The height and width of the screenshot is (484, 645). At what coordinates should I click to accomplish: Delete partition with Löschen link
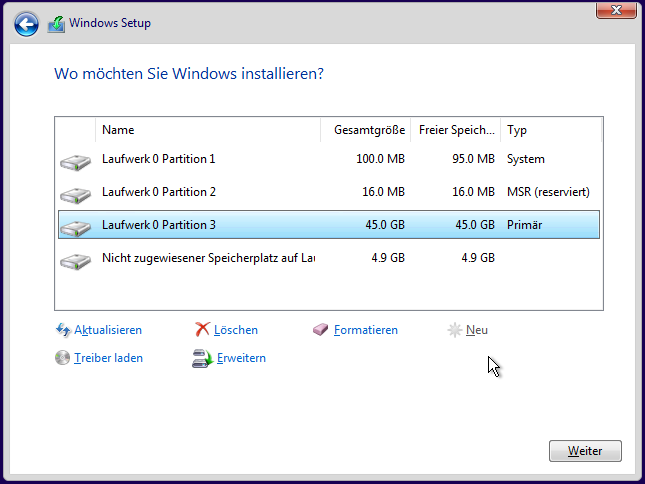(236, 330)
